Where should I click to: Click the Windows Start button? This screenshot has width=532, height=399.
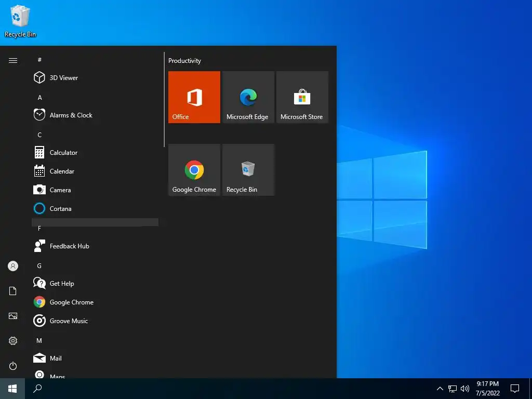[x=12, y=389]
